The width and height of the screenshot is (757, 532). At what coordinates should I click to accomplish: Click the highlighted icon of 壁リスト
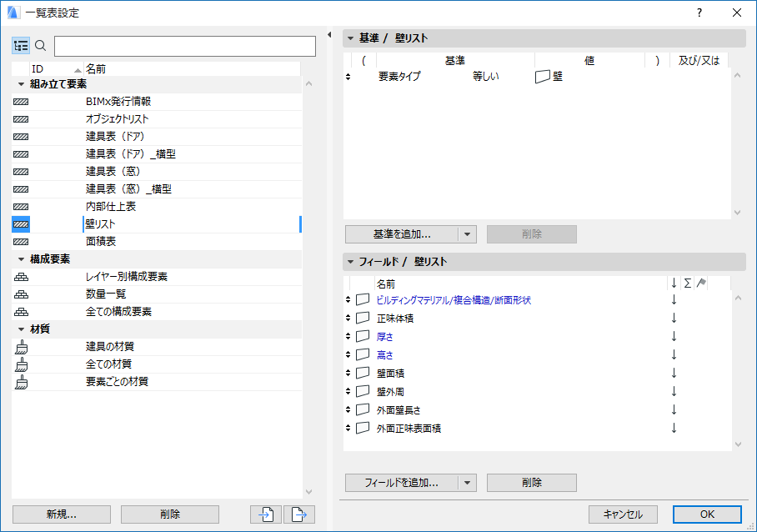(x=21, y=224)
